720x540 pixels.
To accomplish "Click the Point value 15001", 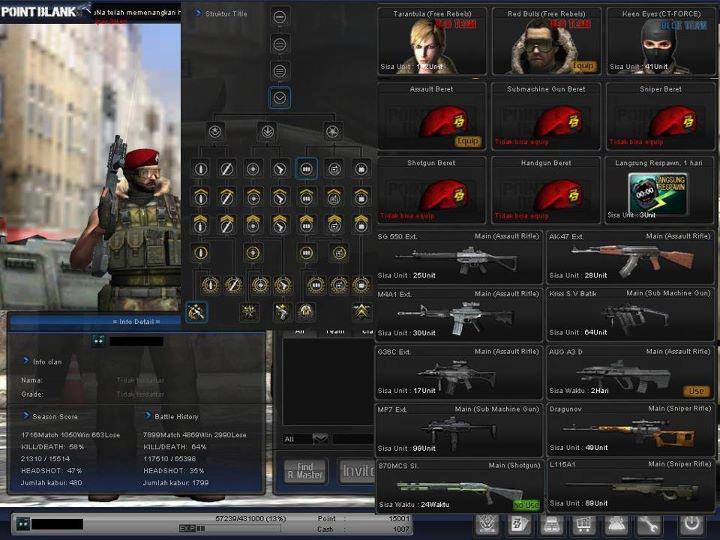I will point(399,518).
